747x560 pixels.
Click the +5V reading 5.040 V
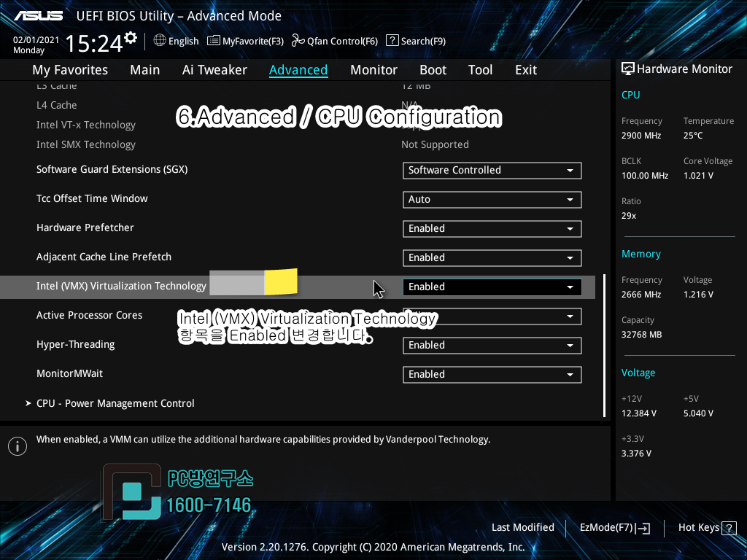pyautogui.click(x=698, y=413)
